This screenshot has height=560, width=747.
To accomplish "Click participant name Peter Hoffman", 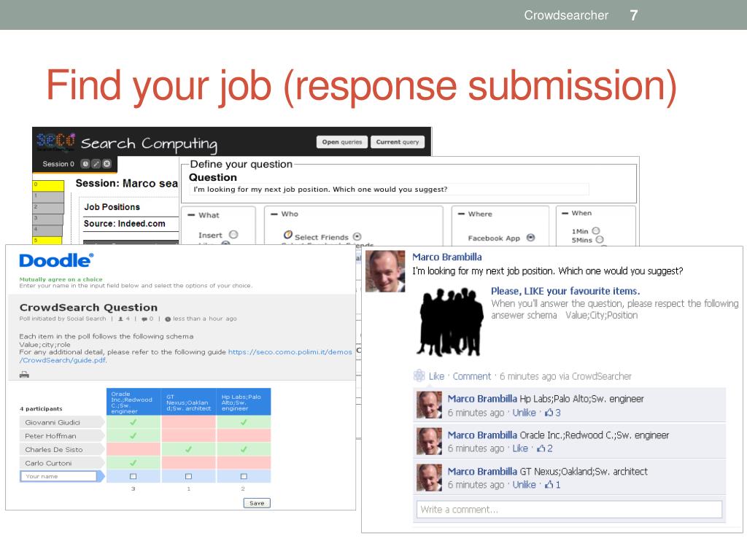I will [50, 436].
